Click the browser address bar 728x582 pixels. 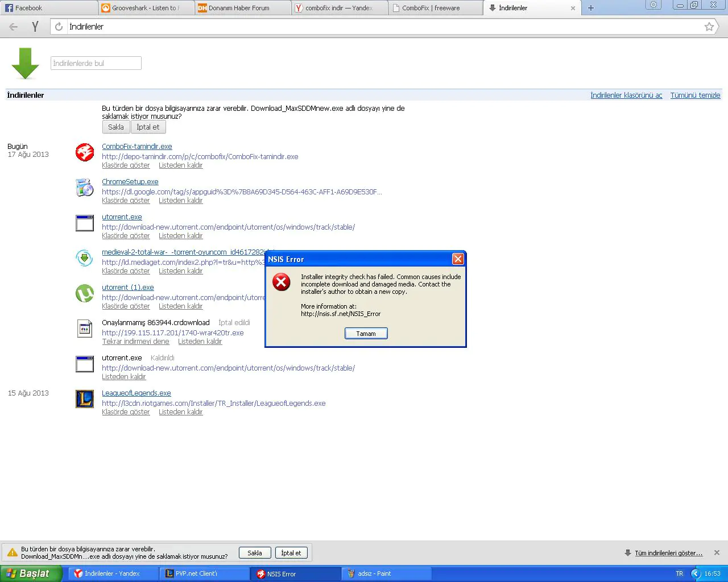[384, 27]
